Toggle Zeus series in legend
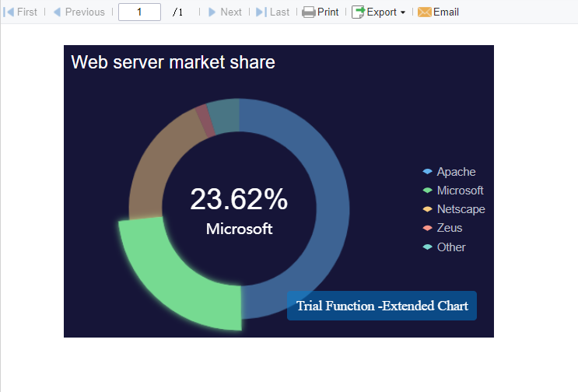The image size is (578, 392). (443, 228)
